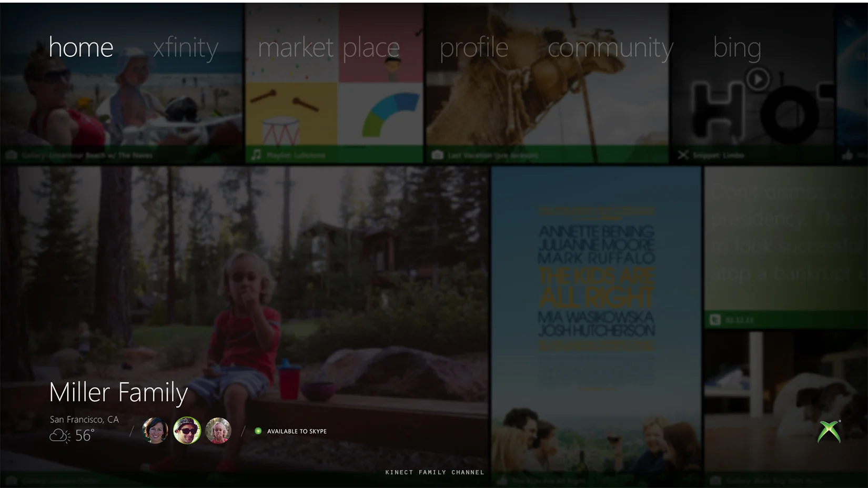Click the Miller Family title
Image resolution: width=868 pixels, height=488 pixels.
118,392
